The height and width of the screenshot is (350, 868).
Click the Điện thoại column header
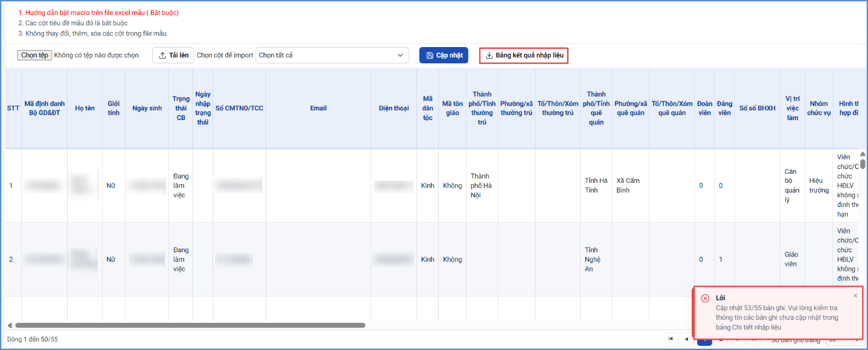tap(394, 108)
